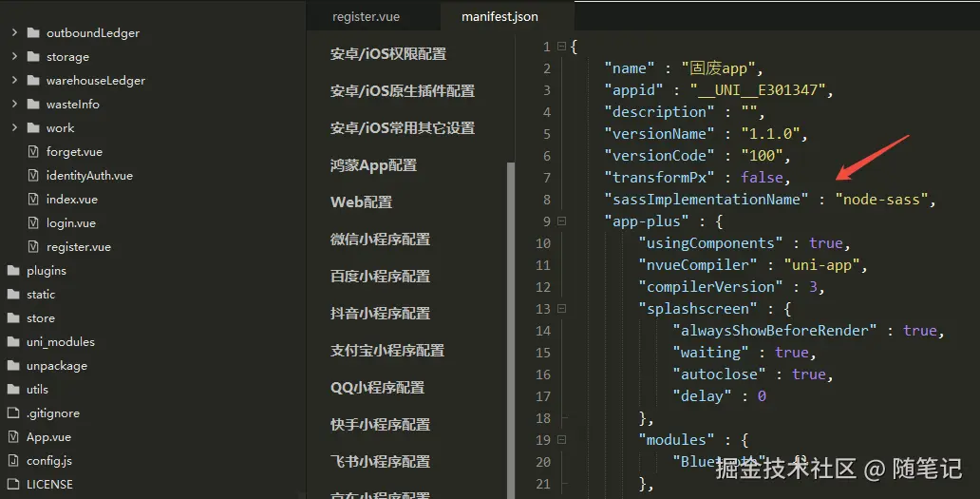
Task: Click the index.vue file icon
Action: tap(34, 199)
